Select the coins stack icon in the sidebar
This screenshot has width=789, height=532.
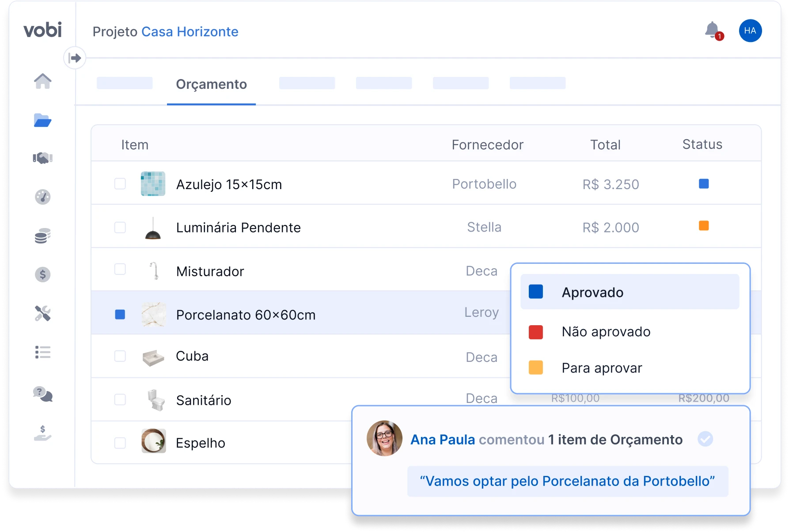(42, 236)
